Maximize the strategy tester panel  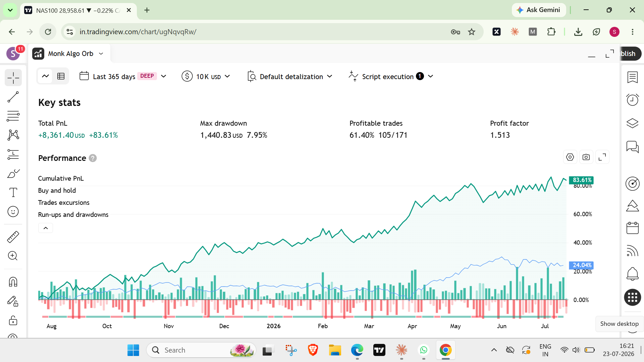(x=609, y=54)
